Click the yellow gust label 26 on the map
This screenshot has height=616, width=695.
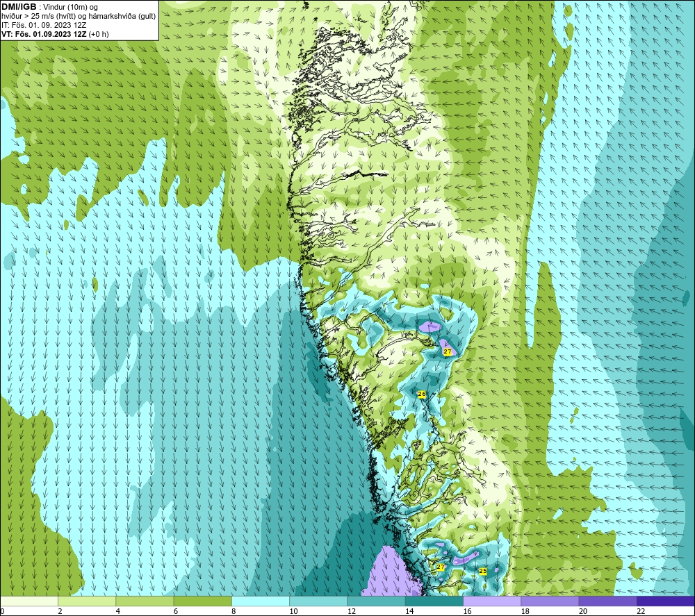pyautogui.click(x=422, y=394)
